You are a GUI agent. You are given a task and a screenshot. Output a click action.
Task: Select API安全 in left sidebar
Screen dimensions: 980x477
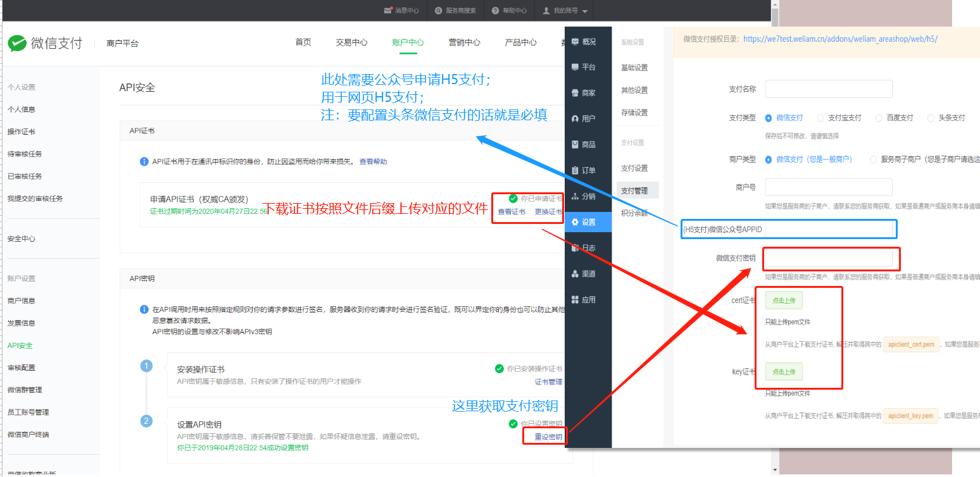coord(20,345)
